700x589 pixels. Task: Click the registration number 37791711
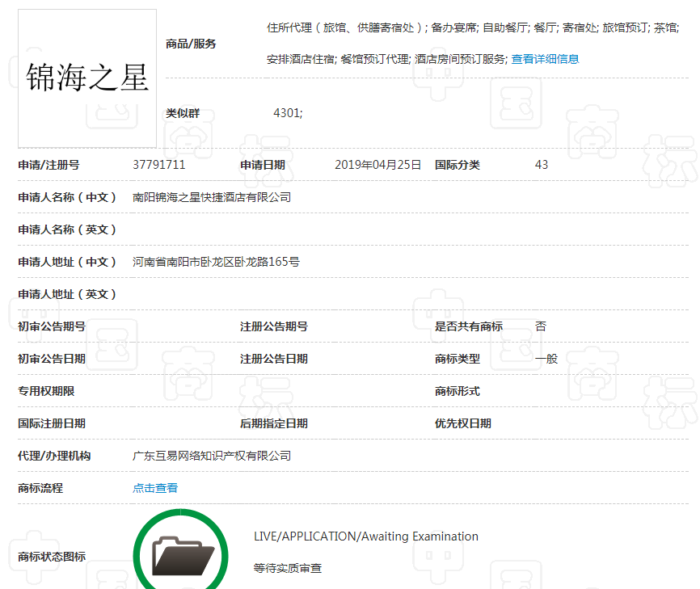[159, 165]
